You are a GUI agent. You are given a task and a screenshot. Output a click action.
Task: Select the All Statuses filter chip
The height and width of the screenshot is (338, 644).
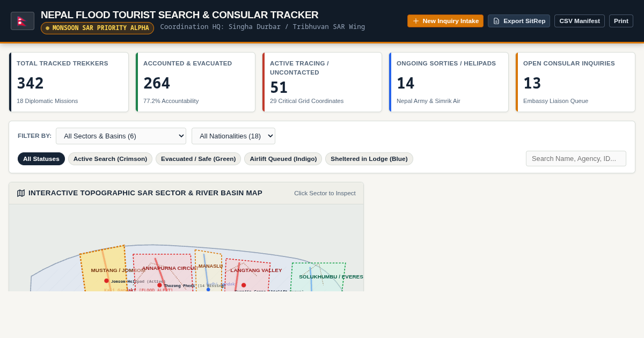coord(41,159)
